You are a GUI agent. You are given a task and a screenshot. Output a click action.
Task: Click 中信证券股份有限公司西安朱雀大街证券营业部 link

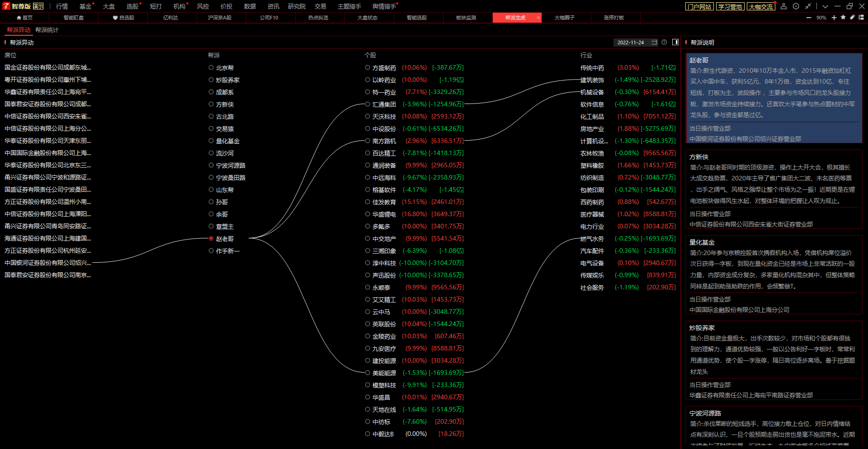[x=751, y=224]
